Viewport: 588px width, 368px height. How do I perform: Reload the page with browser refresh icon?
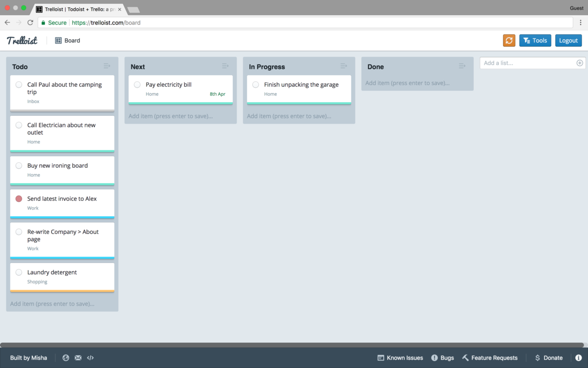tap(30, 23)
